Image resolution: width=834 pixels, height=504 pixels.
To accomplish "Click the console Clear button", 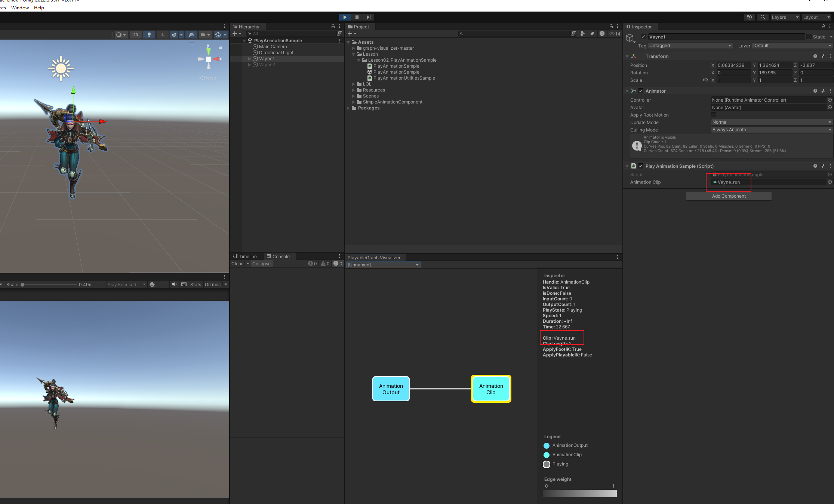I will (x=237, y=264).
